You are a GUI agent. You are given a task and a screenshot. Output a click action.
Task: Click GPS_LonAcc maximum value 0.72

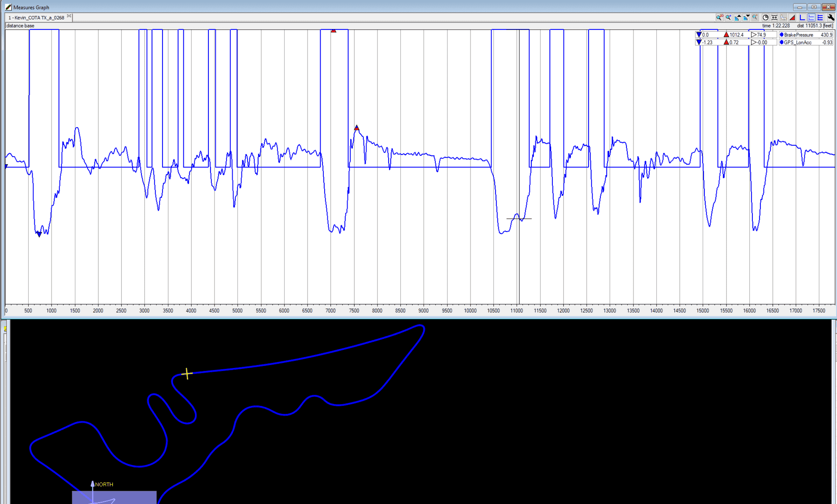(x=734, y=43)
